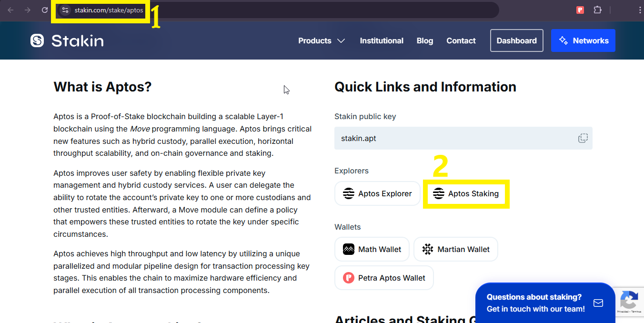
Task: Open the Petra Aptos Wallet link
Action: (384, 278)
